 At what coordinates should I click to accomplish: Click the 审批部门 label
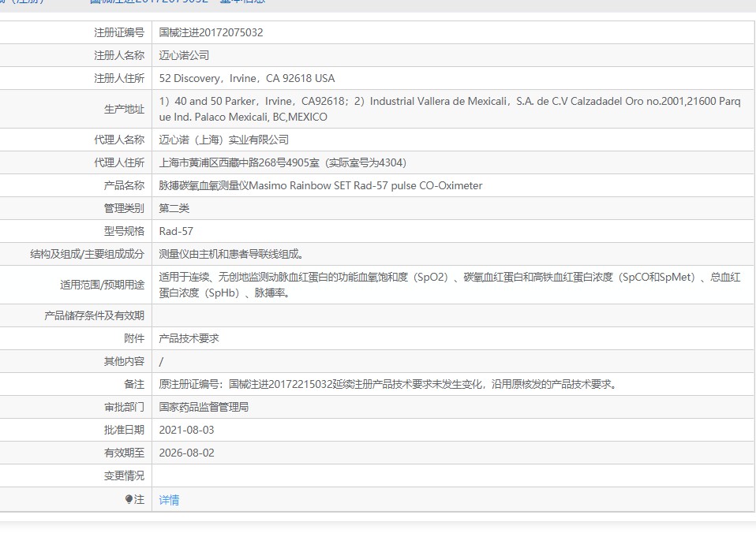(x=124, y=407)
